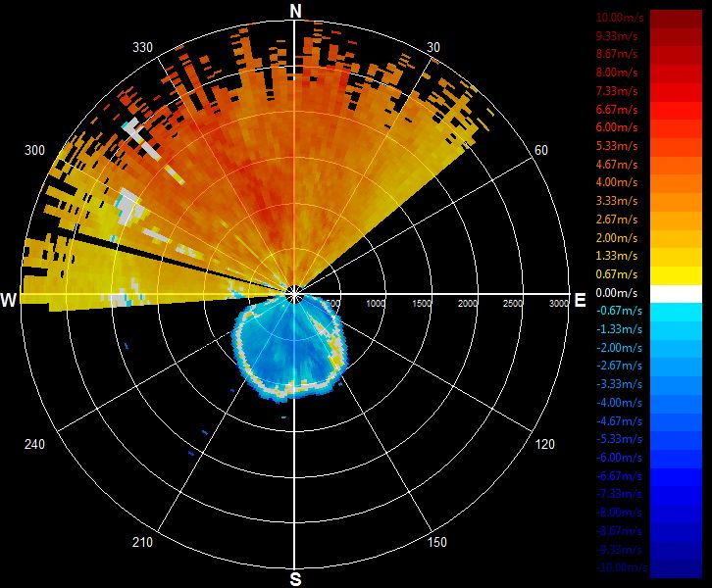Click the 0.00m/s legend label
The height and width of the screenshot is (588, 712).
pos(617,293)
